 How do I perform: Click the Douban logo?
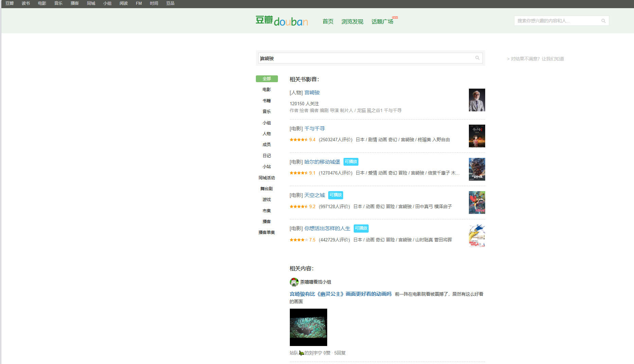tap(282, 21)
